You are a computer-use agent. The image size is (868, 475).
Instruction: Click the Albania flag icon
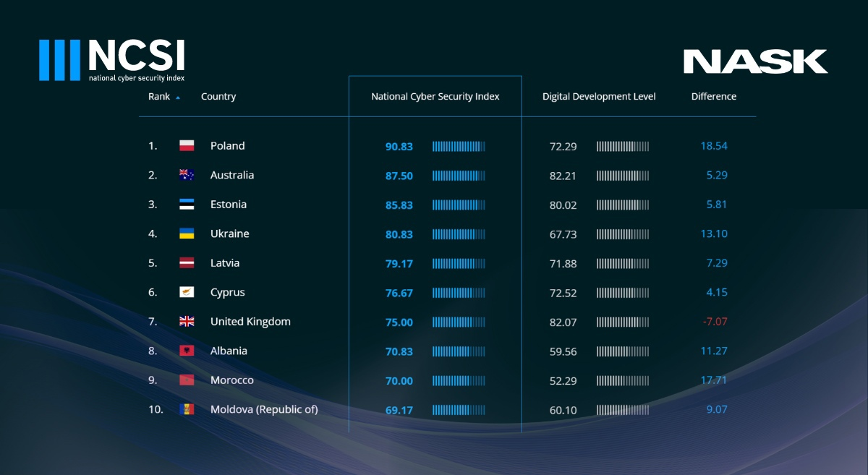[x=187, y=351]
